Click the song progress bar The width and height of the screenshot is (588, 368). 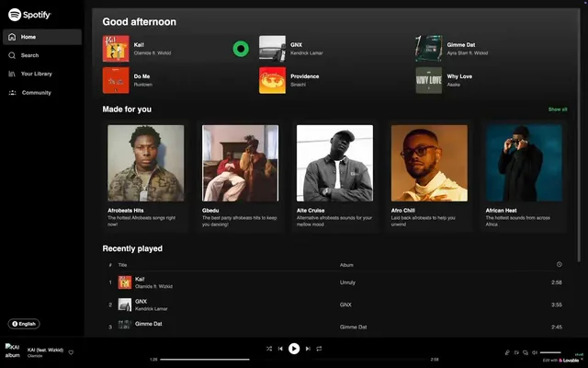point(294,360)
